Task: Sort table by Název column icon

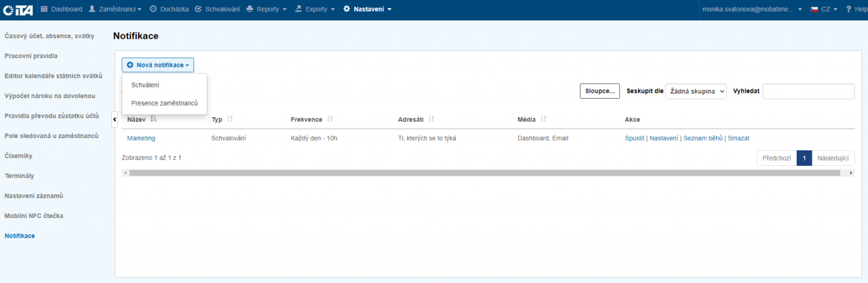Action: (x=153, y=119)
